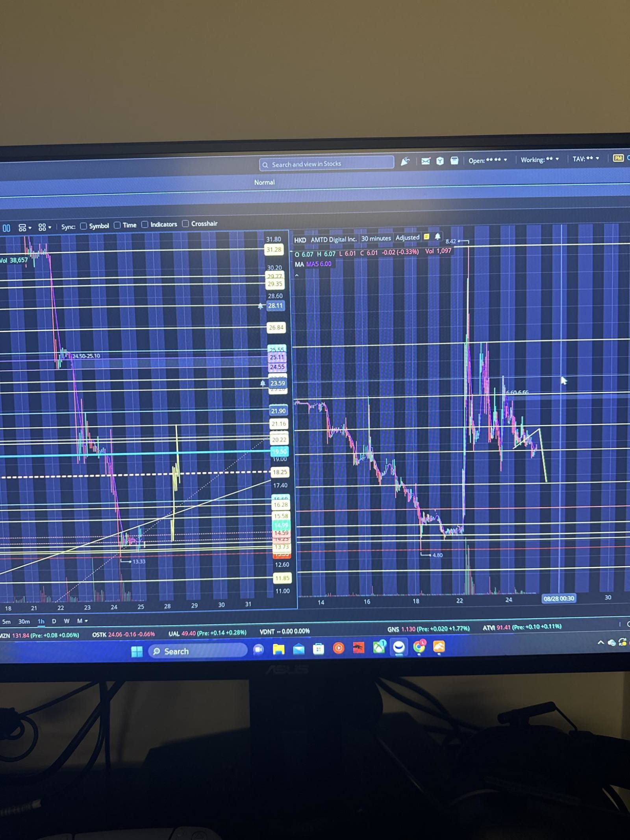This screenshot has width=630, height=840.
Task: Select the 18.25 dashed line price label
Action: tap(280, 472)
